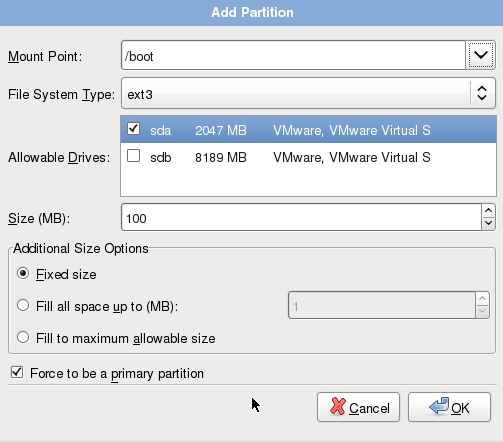Click the down arrow of fill-up-to spinner

point(482,312)
